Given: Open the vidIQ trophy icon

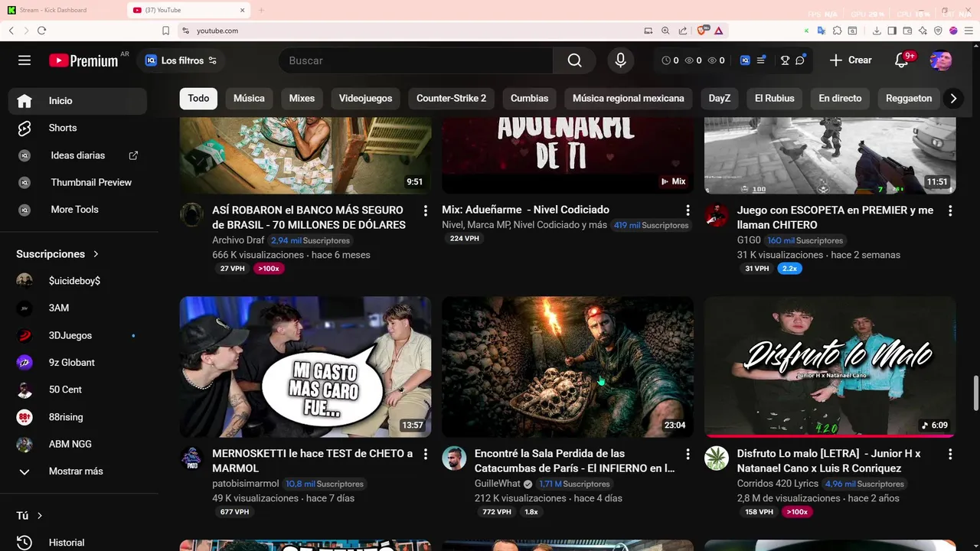Looking at the screenshot, I should pos(785,60).
